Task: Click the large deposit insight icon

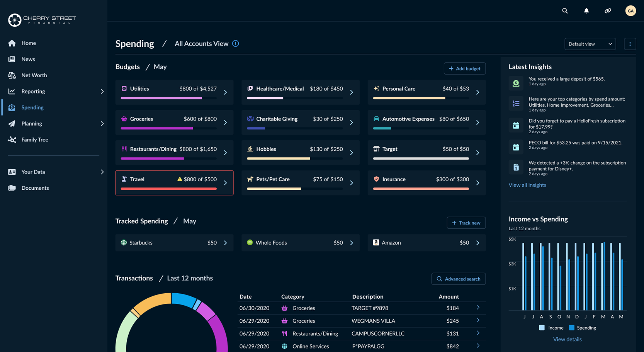Action: pos(516,83)
